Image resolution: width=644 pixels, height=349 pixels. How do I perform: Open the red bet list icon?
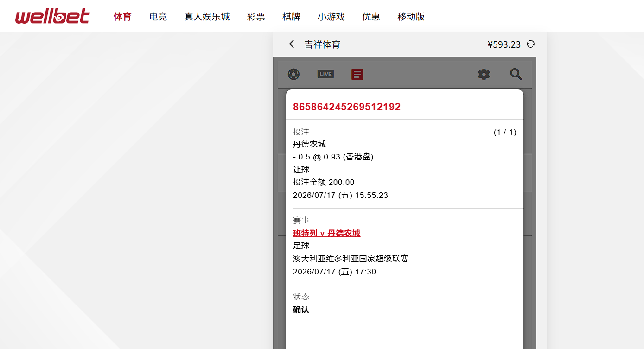357,74
